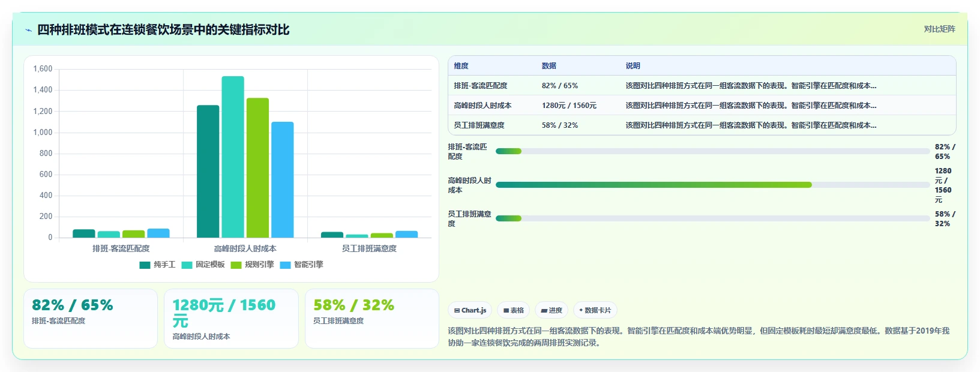Image resolution: width=980 pixels, height=372 pixels.
Task: Open the 58% / 32% stat card
Action: [371, 319]
